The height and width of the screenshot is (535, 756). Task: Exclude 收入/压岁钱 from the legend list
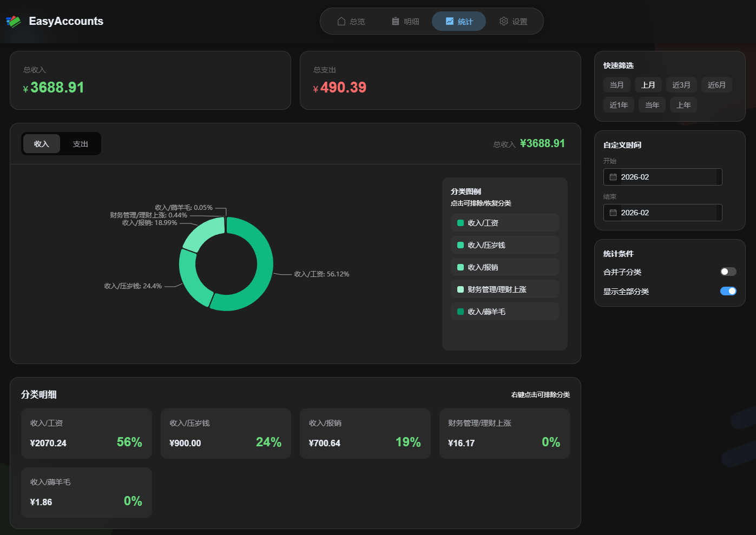point(504,245)
